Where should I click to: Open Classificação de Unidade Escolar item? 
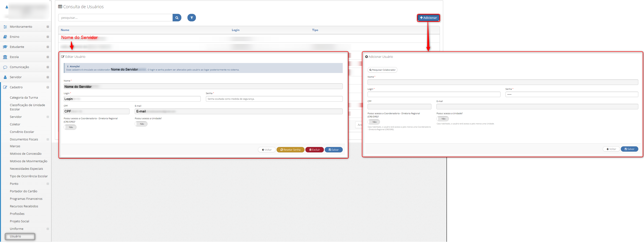click(27, 107)
